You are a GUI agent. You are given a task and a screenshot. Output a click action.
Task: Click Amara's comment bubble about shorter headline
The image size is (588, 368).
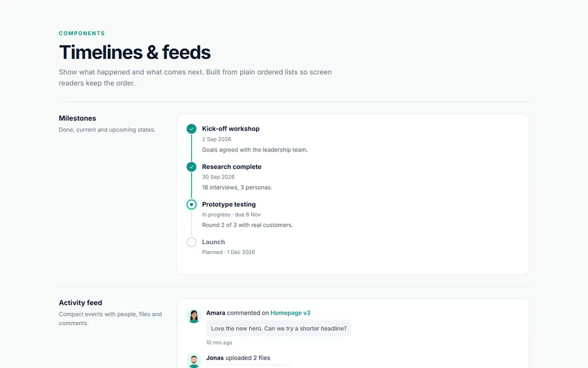coord(279,328)
